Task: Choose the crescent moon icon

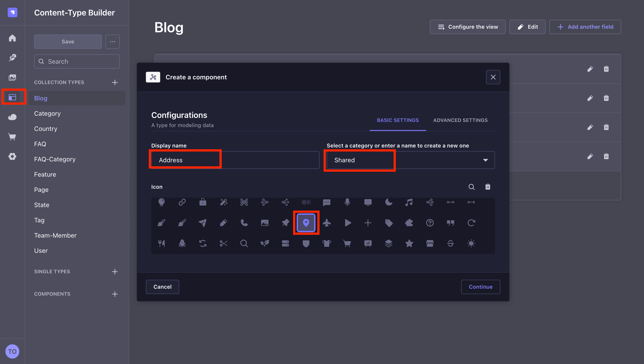Action: pos(389,202)
